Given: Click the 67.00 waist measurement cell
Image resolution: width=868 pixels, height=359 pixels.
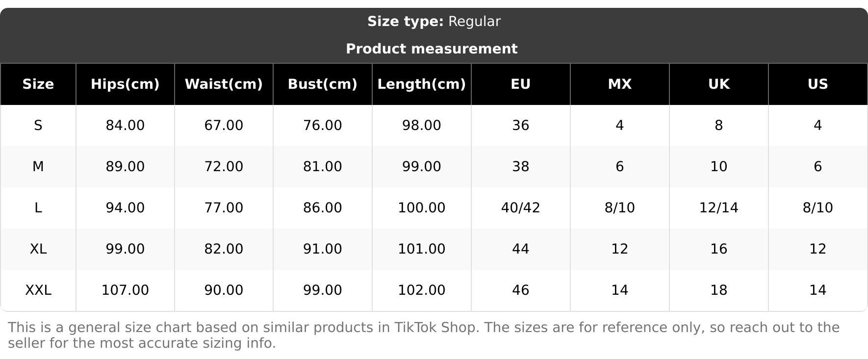Looking at the screenshot, I should 224,126.
